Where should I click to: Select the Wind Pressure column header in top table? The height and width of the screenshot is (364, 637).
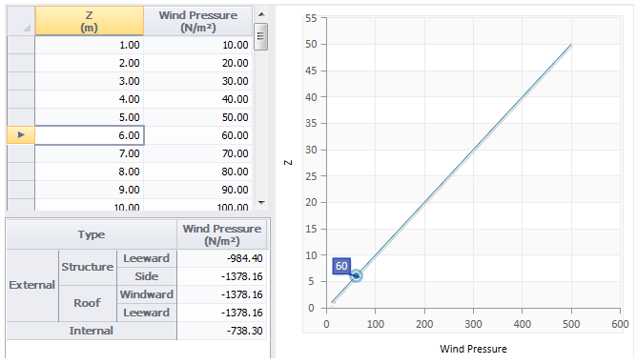pos(198,21)
